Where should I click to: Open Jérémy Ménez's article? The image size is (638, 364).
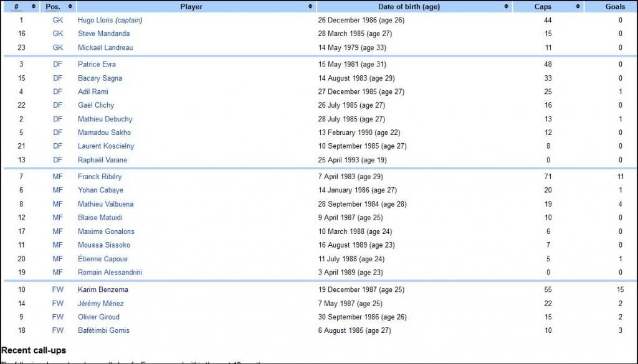tap(101, 304)
